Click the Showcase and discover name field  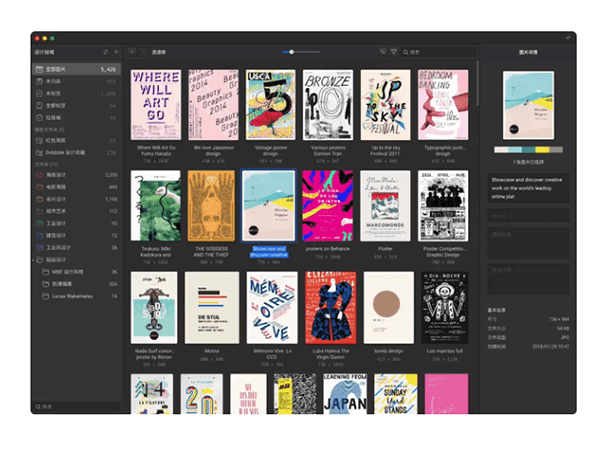pyautogui.click(x=528, y=188)
